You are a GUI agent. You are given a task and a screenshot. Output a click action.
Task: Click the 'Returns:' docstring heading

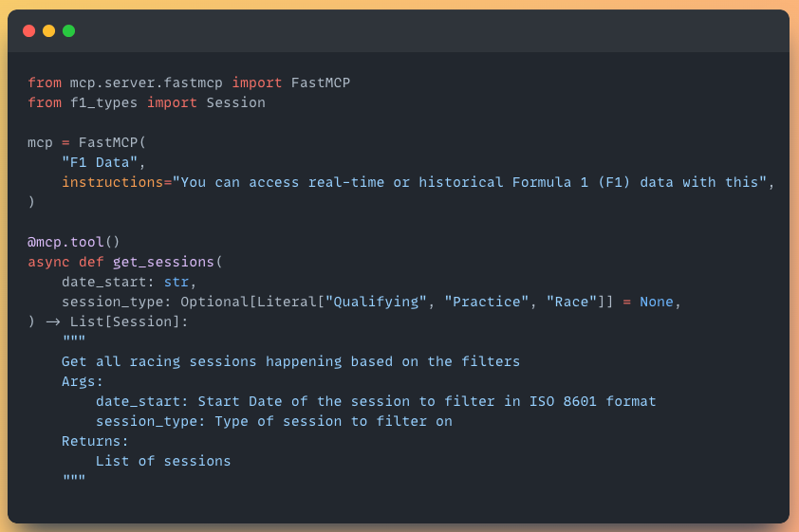coord(95,441)
